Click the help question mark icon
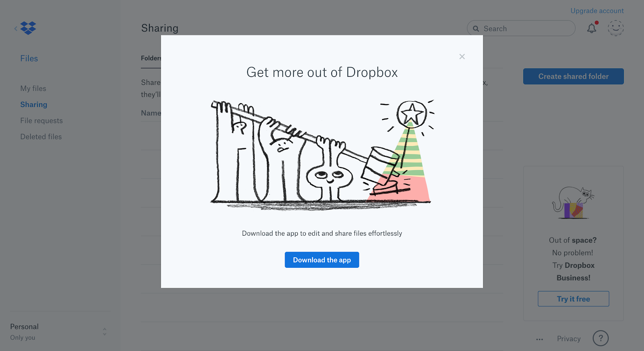644x351 pixels. 601,338
